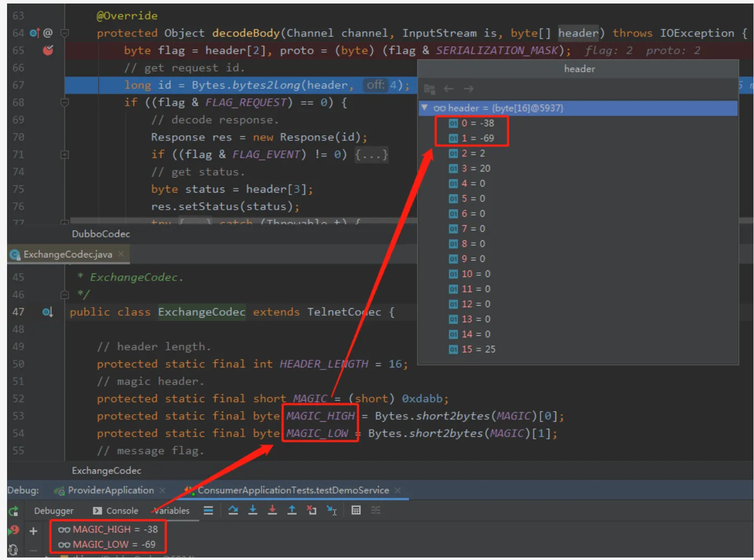Switch to the ExchangeCodec.java editor tab

(67, 254)
